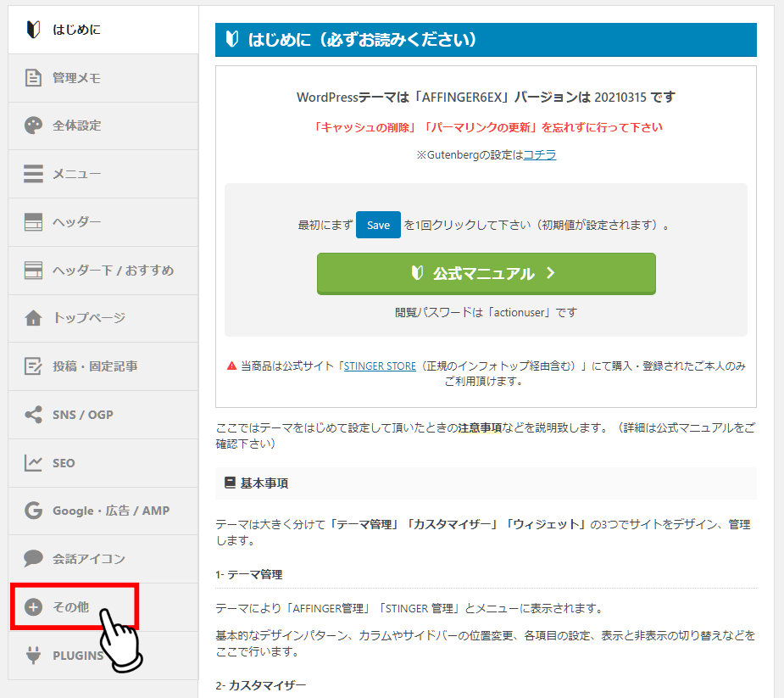Open the SEO settings tab
The image size is (784, 698).
pyautogui.click(x=103, y=463)
